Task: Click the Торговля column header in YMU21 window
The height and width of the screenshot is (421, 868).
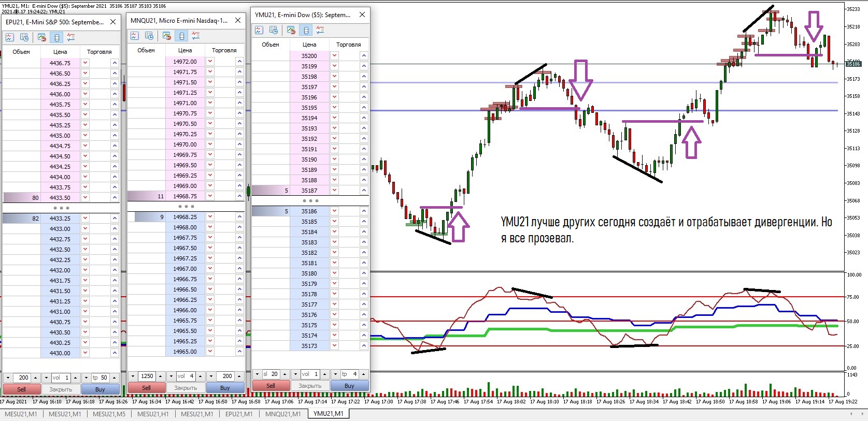Action: (x=349, y=45)
